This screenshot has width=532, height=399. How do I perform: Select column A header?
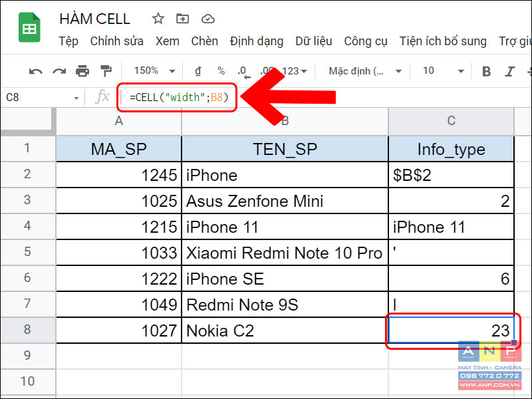pyautogui.click(x=119, y=121)
